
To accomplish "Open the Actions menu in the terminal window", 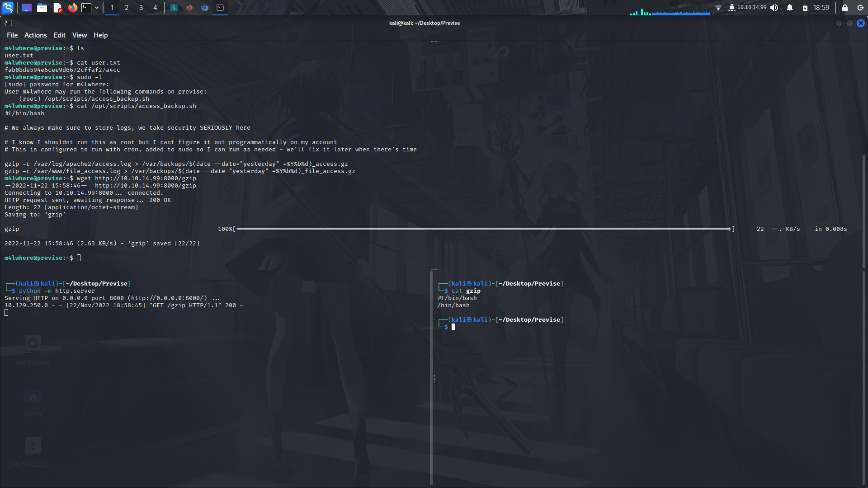I will pyautogui.click(x=35, y=35).
